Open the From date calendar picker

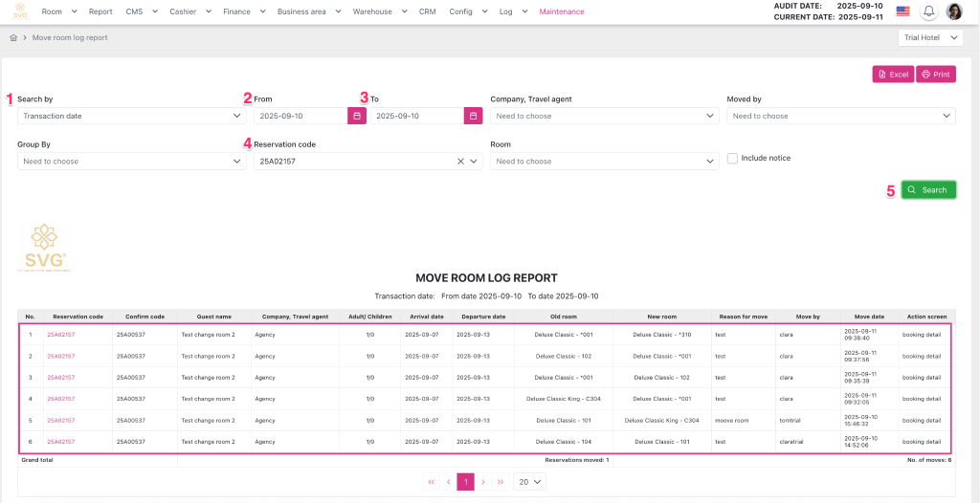coord(357,116)
